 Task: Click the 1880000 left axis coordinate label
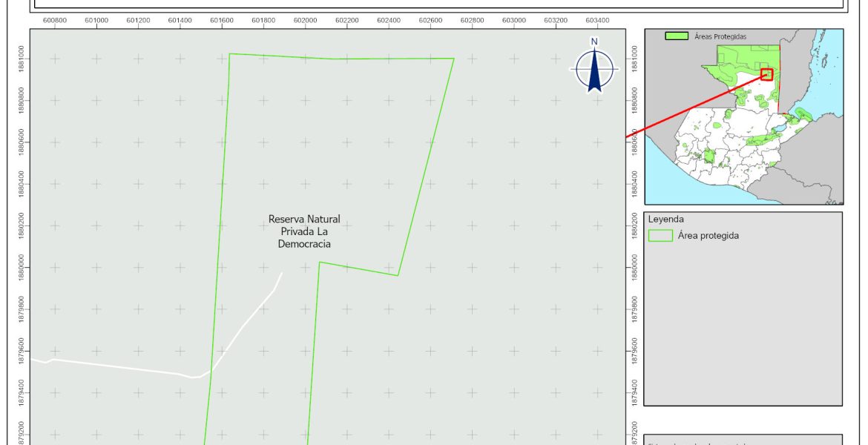(x=22, y=266)
